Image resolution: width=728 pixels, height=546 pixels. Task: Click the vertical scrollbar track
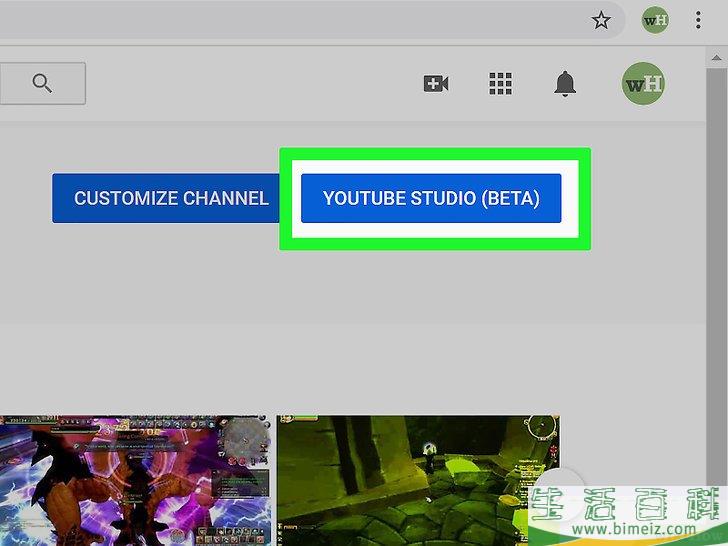point(716,279)
